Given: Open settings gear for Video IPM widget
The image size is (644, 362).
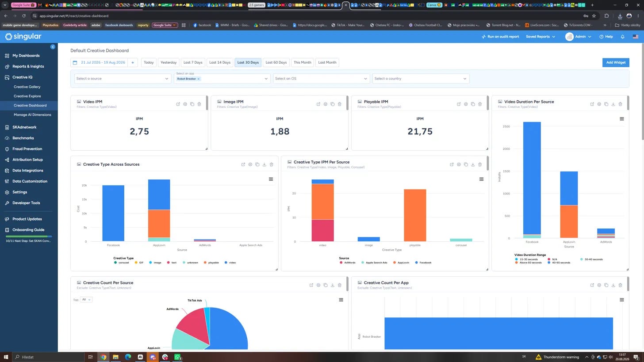Looking at the screenshot, I should pos(185,104).
